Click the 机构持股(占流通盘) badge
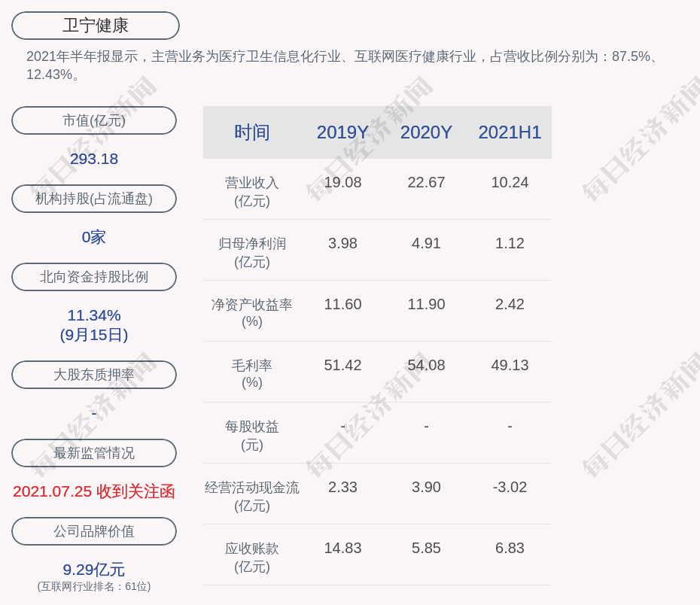The width and height of the screenshot is (700, 605). pyautogui.click(x=93, y=198)
